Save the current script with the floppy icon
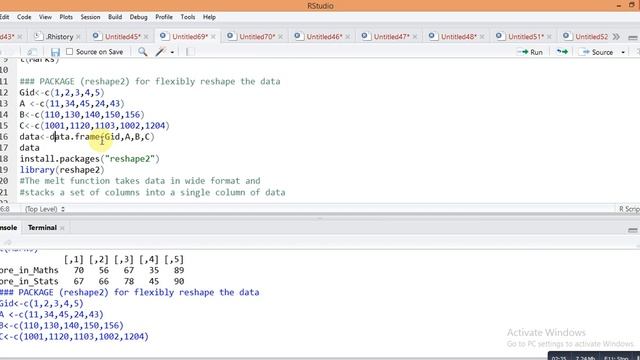The image size is (640, 360). (x=55, y=52)
